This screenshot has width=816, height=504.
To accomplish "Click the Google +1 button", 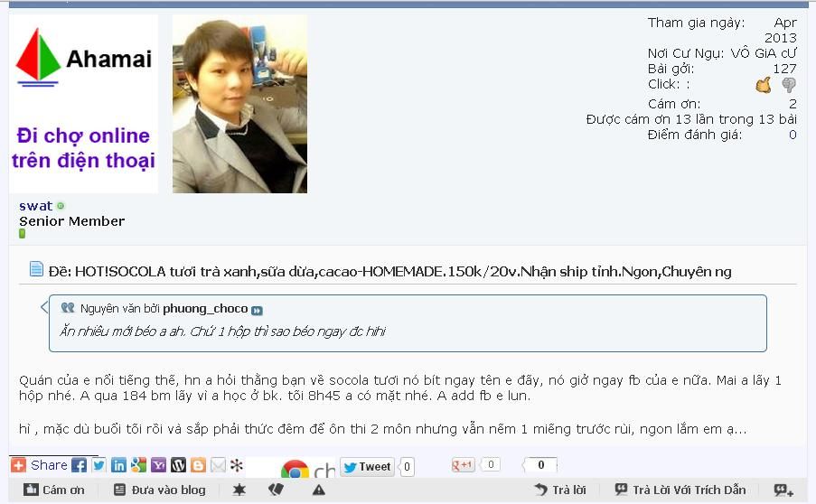I will pyautogui.click(x=464, y=464).
